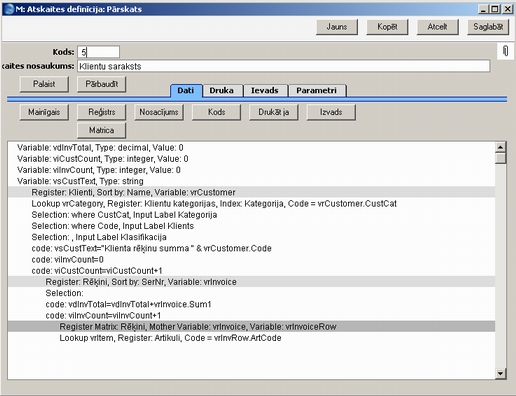Click the Mainīgais button
The image size is (516, 396).
click(x=44, y=112)
